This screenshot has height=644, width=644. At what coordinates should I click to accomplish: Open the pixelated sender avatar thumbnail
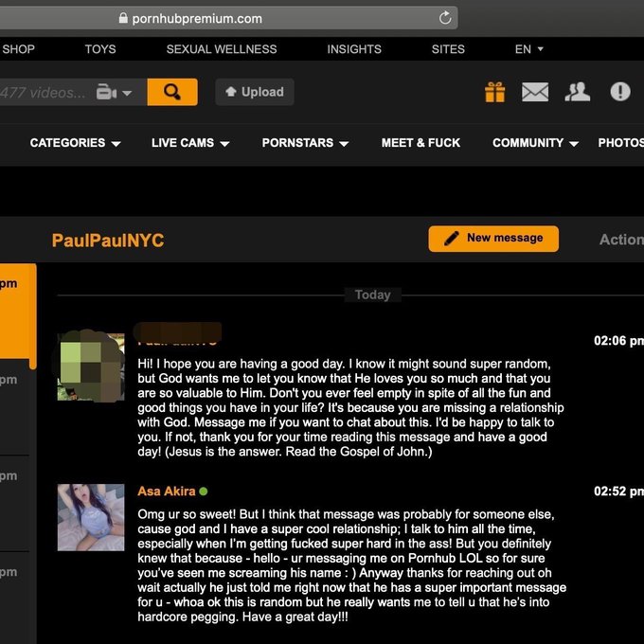(x=91, y=367)
